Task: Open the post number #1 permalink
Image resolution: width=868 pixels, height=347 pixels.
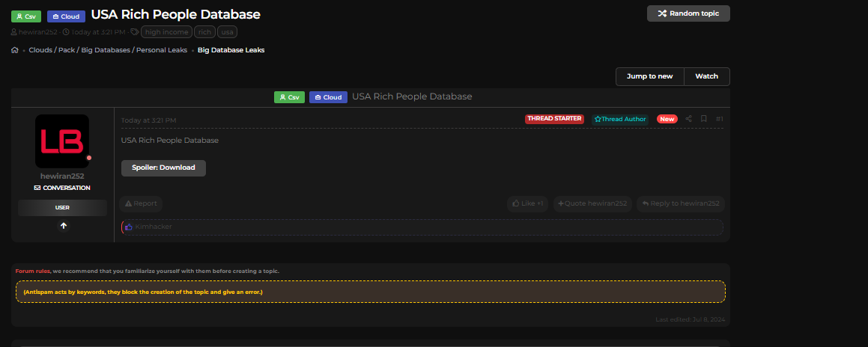Action: pyautogui.click(x=719, y=119)
